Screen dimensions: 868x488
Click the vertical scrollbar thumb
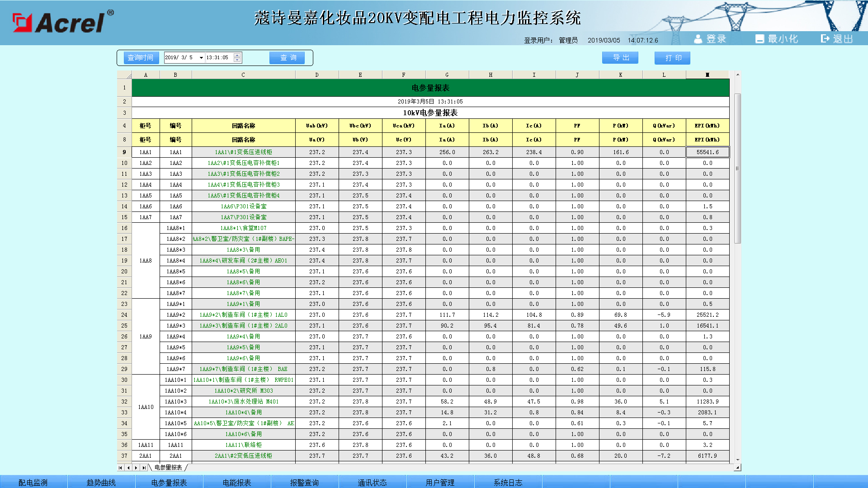(x=737, y=168)
